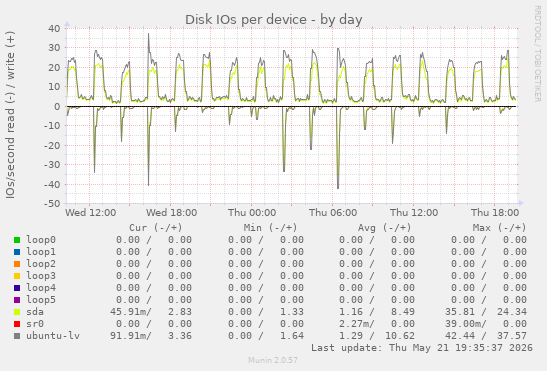Click the Wed 12:00 axis label
Viewport: 547px width, 371px height.
tap(91, 213)
